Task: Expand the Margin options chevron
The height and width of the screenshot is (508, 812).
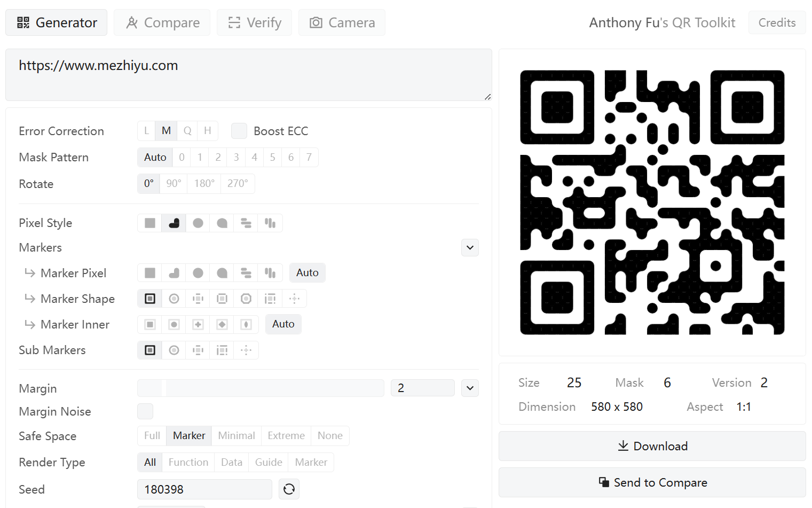Action: (470, 388)
